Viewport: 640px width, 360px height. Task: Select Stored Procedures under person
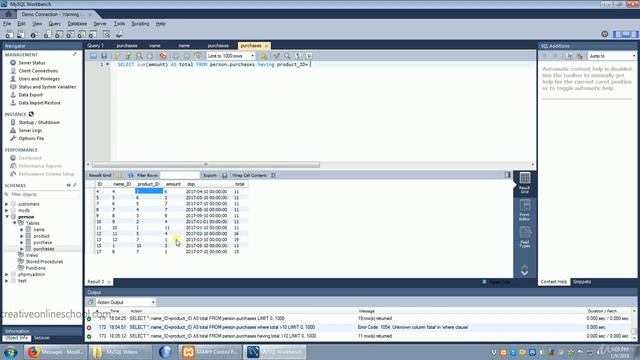44,262
